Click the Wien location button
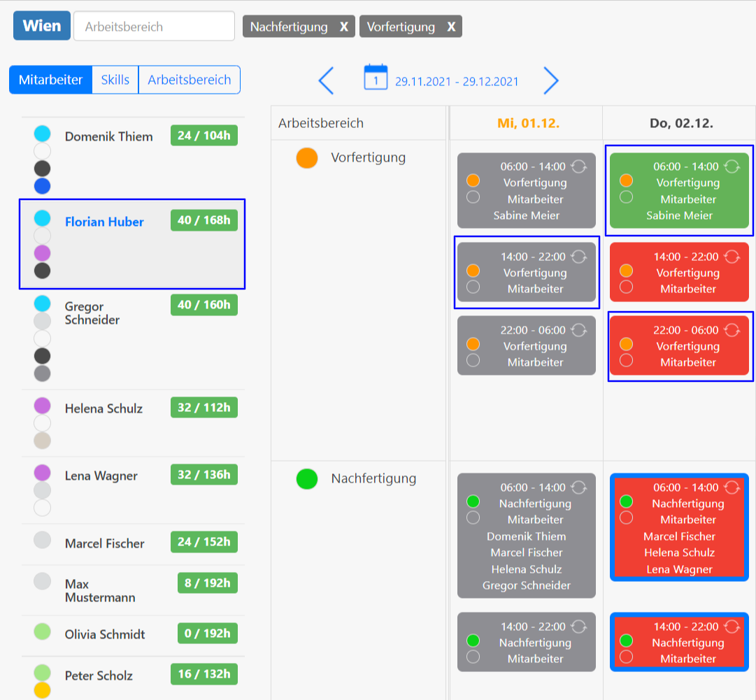This screenshot has height=700, width=756. [x=41, y=26]
